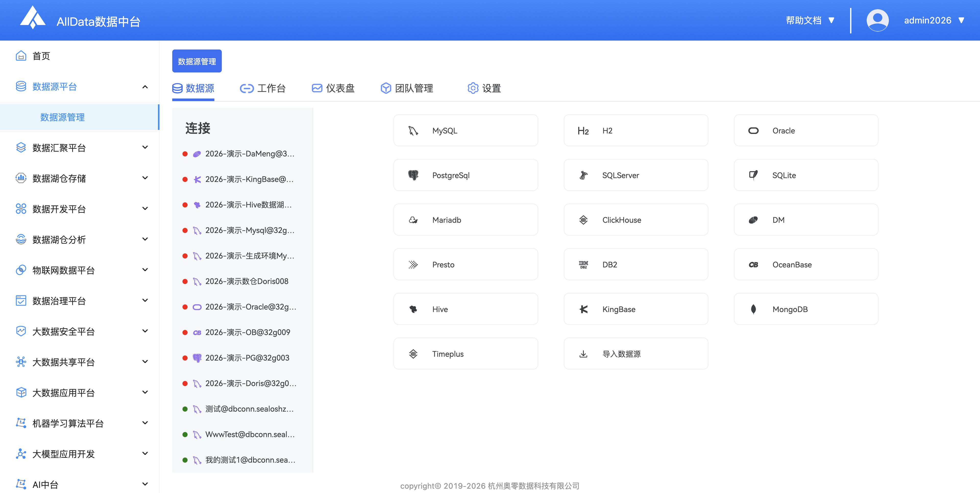Viewport: 980px width, 493px height.
Task: Open the AI中台 sidebar item
Action: click(x=79, y=484)
